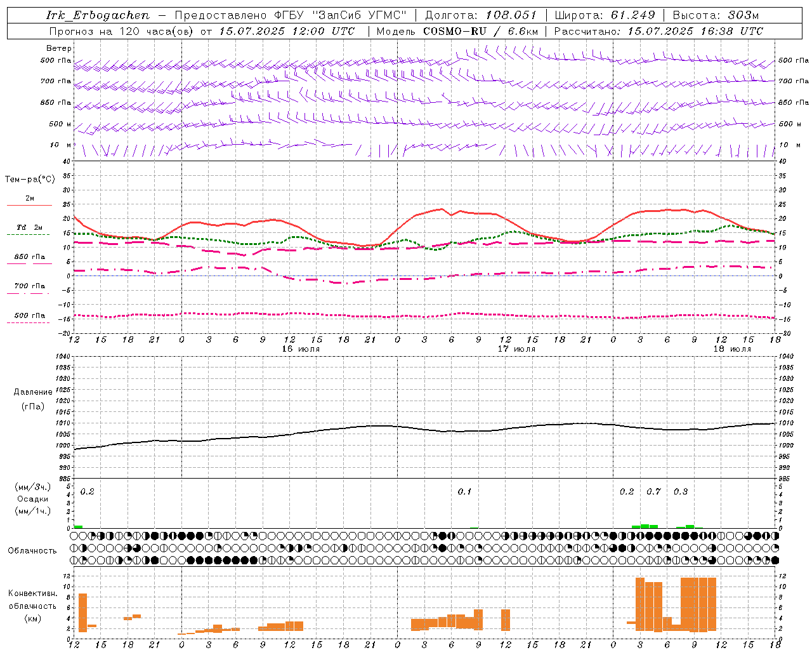The height and width of the screenshot is (650, 812).
Task: Click the 0.7 precipitation amount value
Action: [653, 491]
